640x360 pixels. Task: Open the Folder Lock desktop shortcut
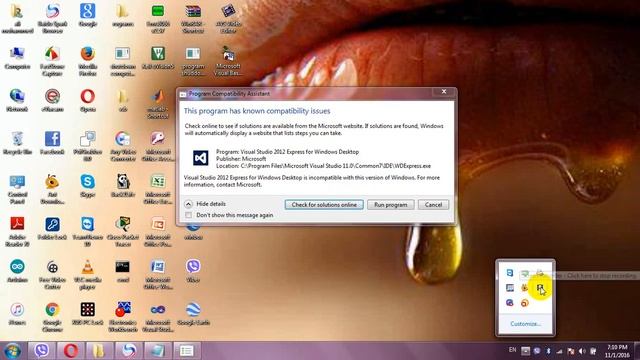pyautogui.click(x=52, y=228)
